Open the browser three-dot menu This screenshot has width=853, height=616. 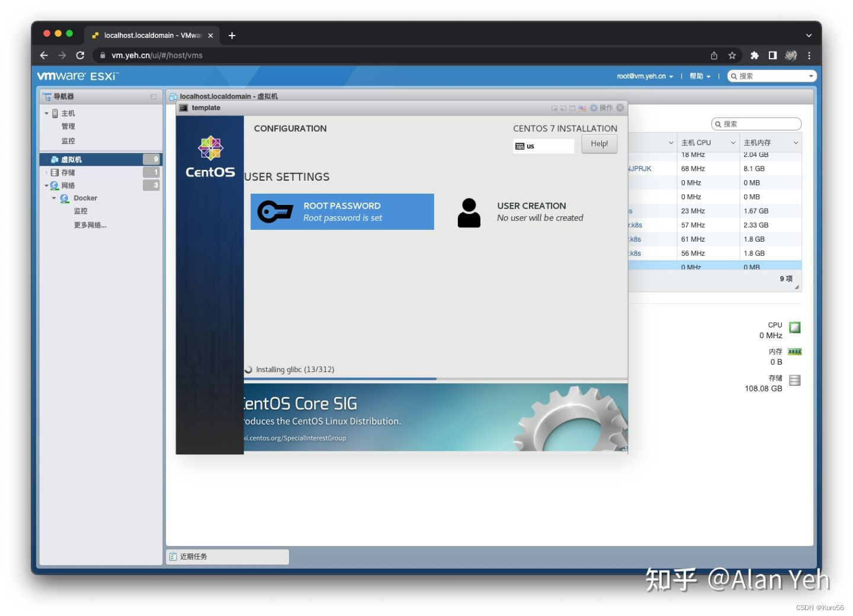[x=809, y=55]
